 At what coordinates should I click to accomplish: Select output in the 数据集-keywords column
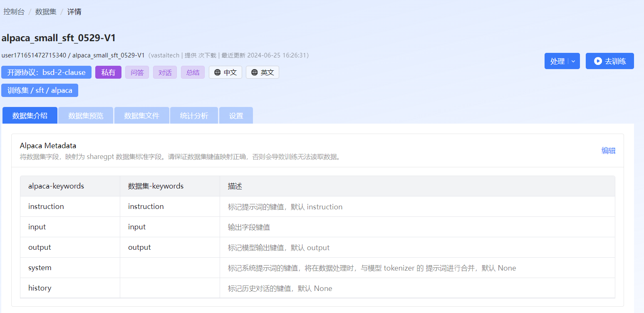[139, 247]
